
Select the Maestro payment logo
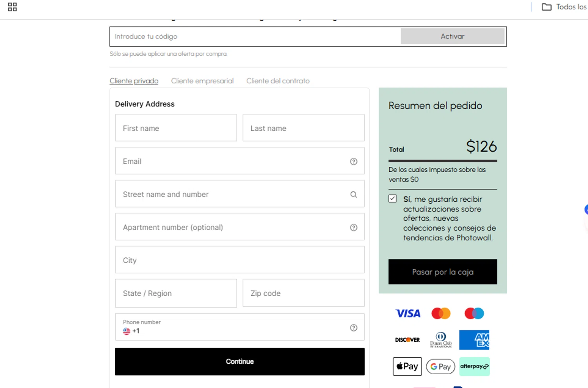click(x=474, y=313)
